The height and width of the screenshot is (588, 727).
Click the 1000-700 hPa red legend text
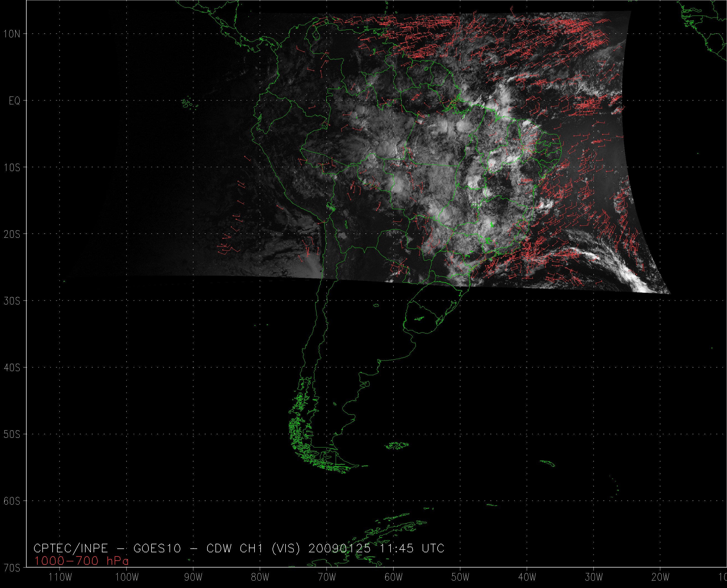pos(81,561)
